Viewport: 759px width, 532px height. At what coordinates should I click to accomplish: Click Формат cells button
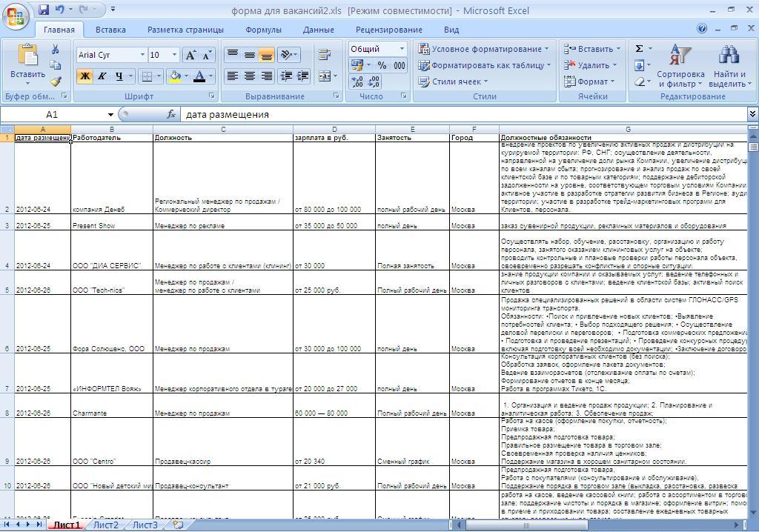(x=589, y=82)
